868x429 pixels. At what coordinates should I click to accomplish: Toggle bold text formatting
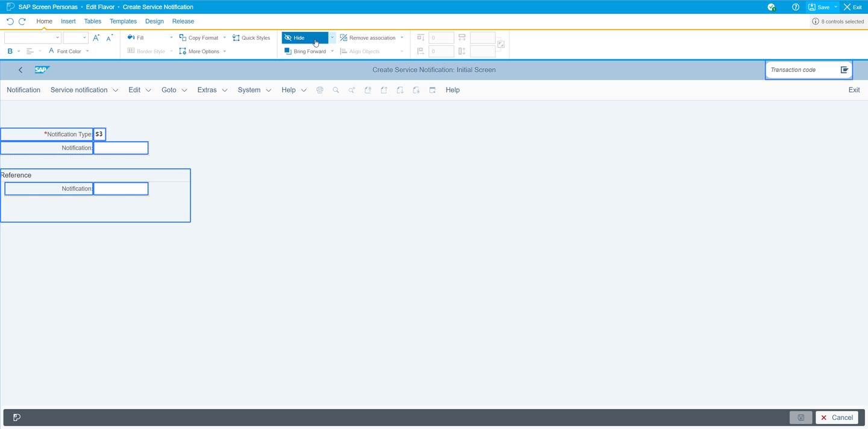pos(10,51)
